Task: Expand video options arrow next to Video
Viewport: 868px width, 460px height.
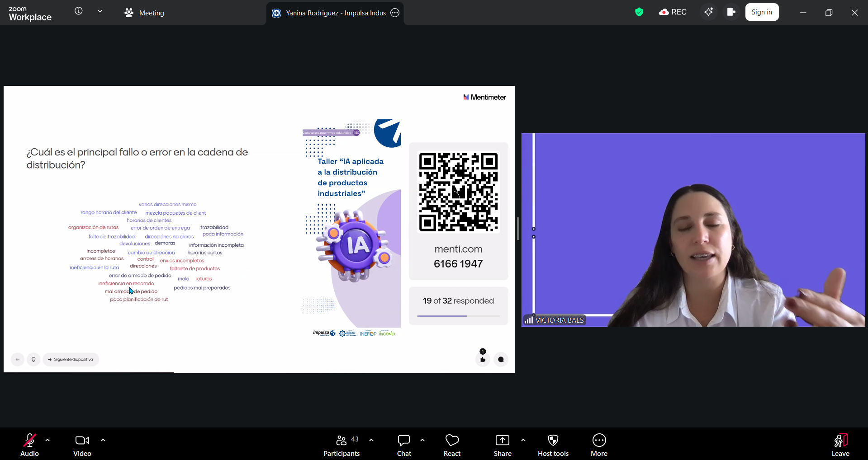Action: tap(103, 440)
